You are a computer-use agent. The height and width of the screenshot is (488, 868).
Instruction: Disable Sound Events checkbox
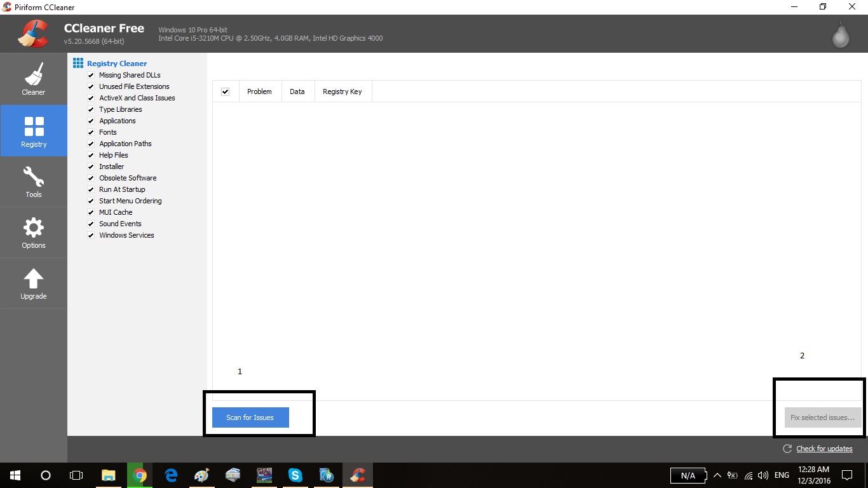[91, 224]
